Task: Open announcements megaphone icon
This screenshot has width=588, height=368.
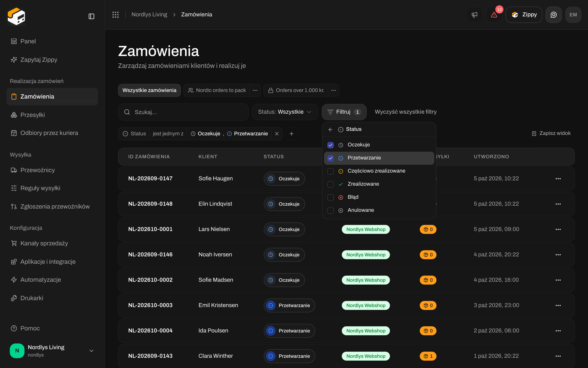Action: [474, 15]
